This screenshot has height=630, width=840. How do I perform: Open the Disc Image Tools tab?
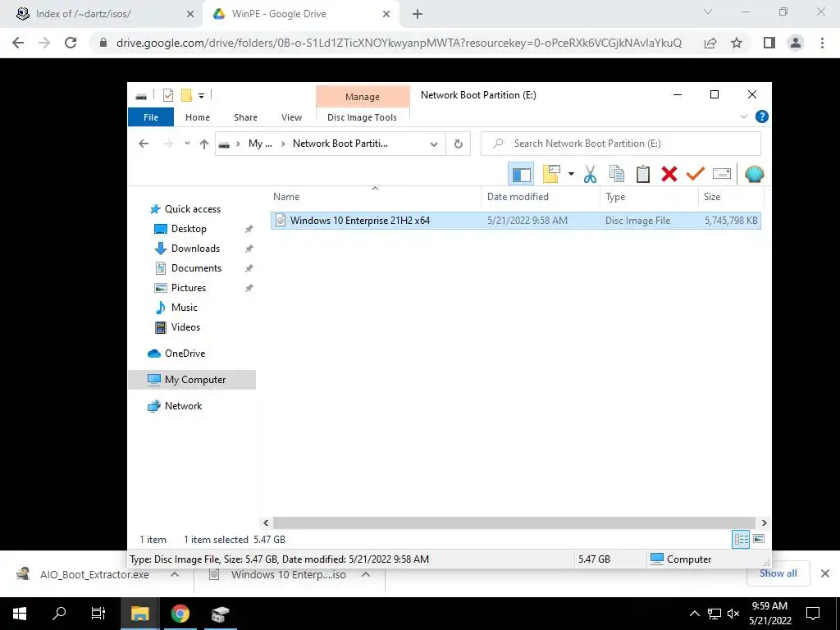point(362,117)
